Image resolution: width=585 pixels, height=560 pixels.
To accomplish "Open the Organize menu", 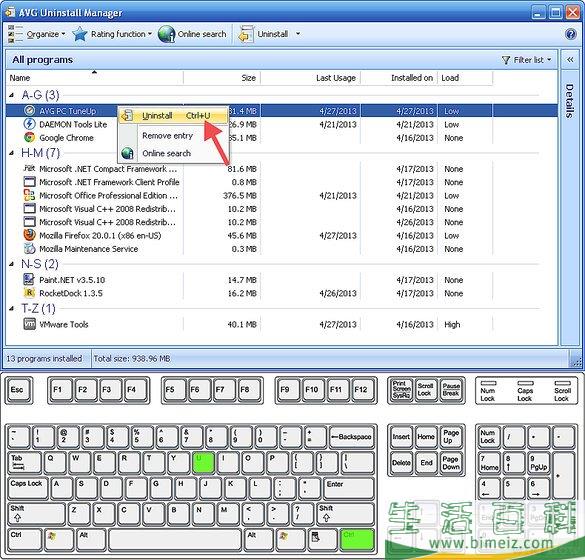I will [x=46, y=34].
